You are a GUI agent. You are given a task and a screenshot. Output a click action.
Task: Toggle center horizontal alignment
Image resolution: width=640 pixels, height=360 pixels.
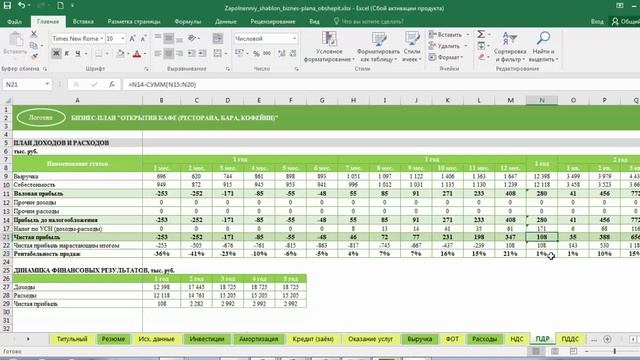click(169, 53)
